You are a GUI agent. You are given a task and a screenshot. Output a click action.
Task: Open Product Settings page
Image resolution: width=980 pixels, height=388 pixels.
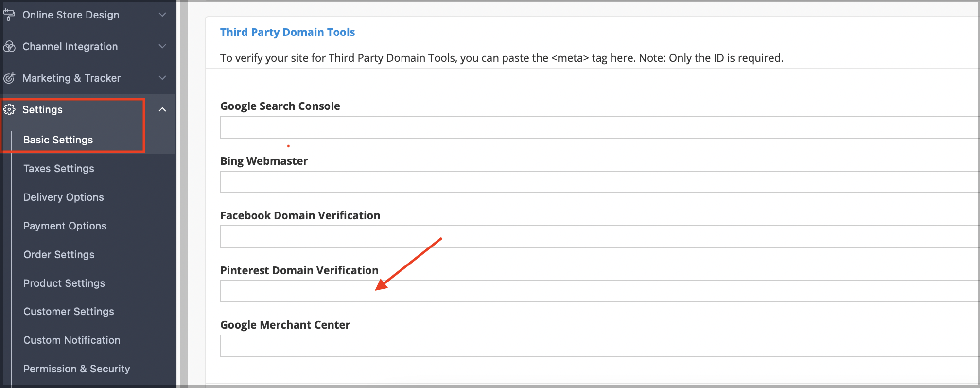click(64, 283)
